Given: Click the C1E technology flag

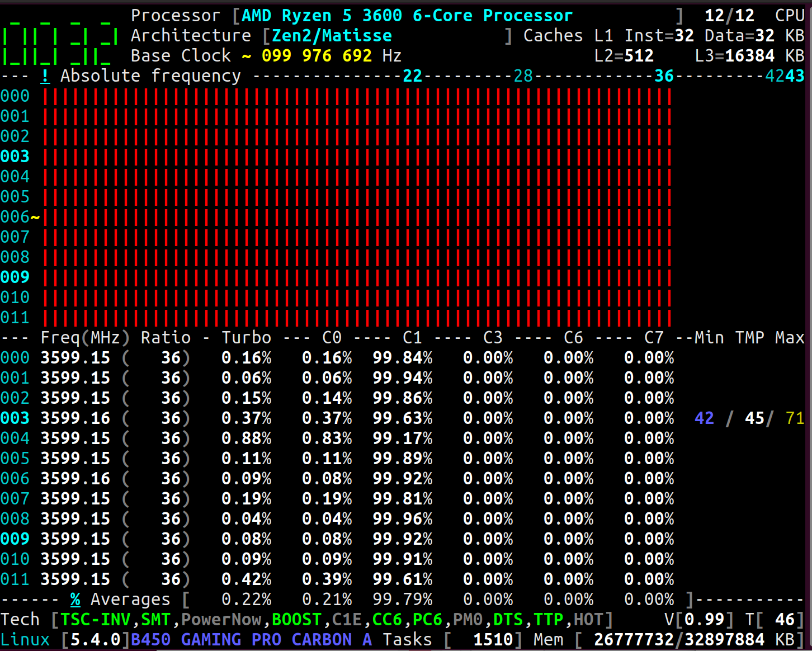Looking at the screenshot, I should [x=347, y=620].
